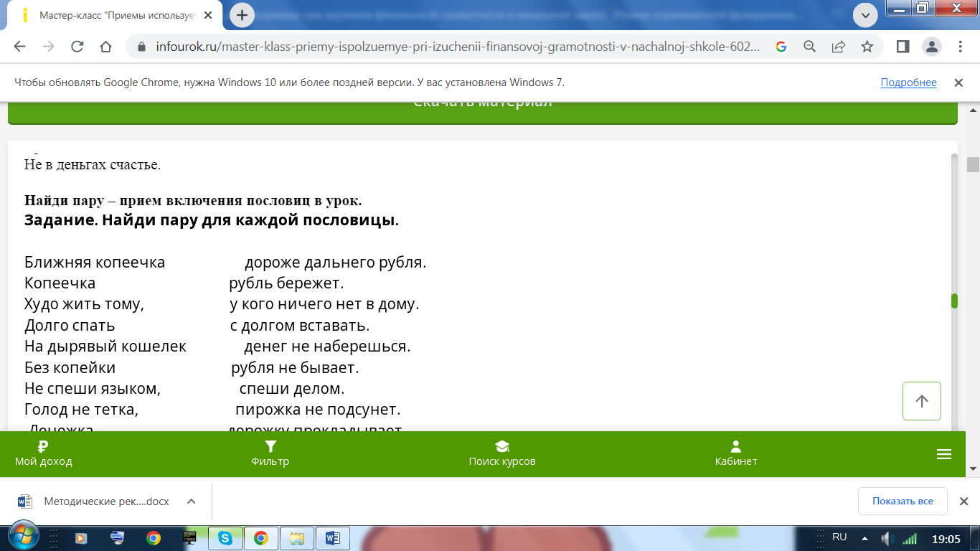This screenshot has width=980, height=551.
Task: Click the scroll-to-top arrow button
Action: coord(922,401)
